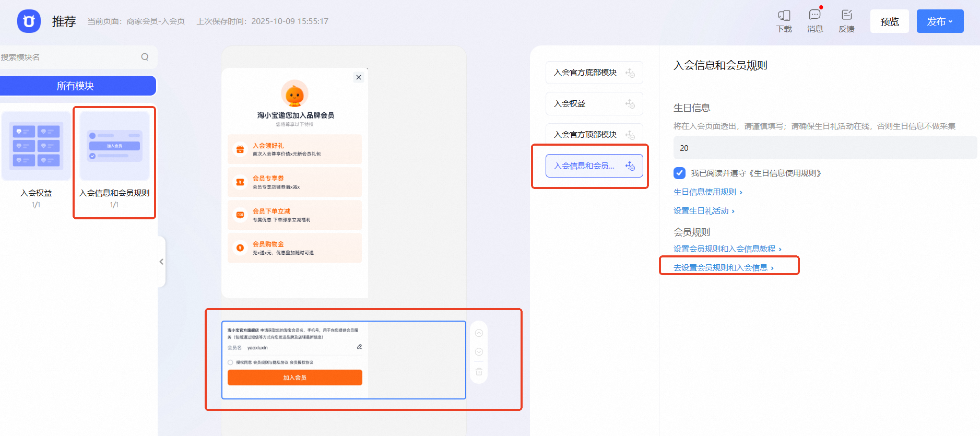Click the 会员购物金 coin icon

coord(240,248)
